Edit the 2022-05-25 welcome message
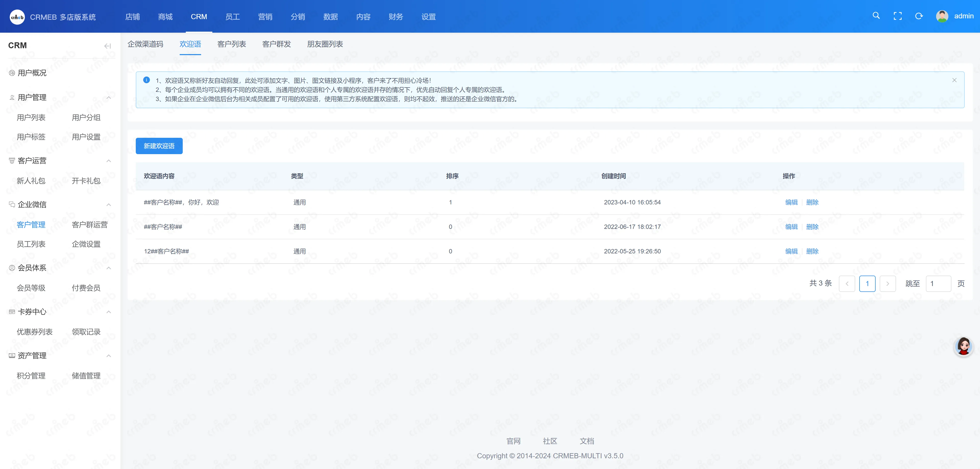The width and height of the screenshot is (980, 469). coord(791,251)
